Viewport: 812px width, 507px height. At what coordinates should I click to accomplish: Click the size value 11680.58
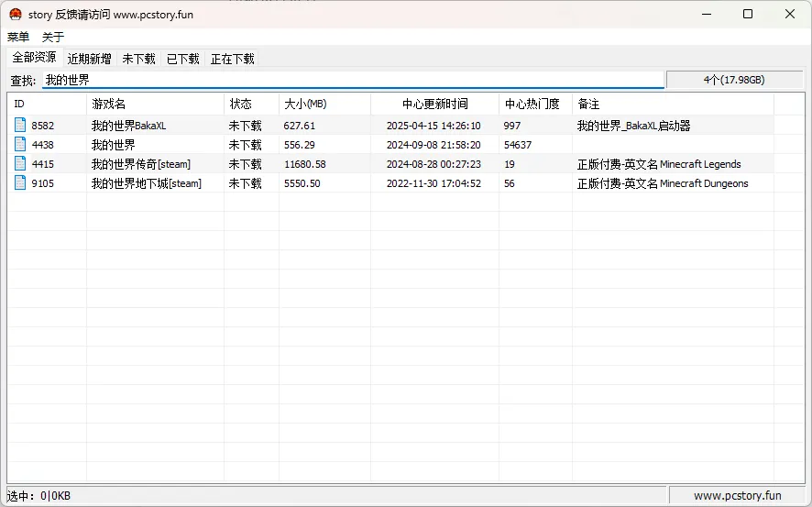coord(305,164)
